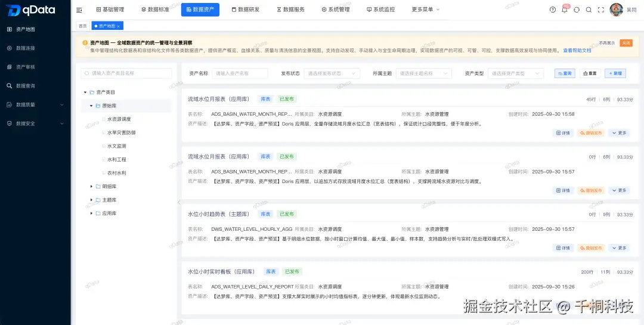This screenshot has height=325, width=644.
Task: Open the 查看帮助文档 link
Action: (x=577, y=51)
